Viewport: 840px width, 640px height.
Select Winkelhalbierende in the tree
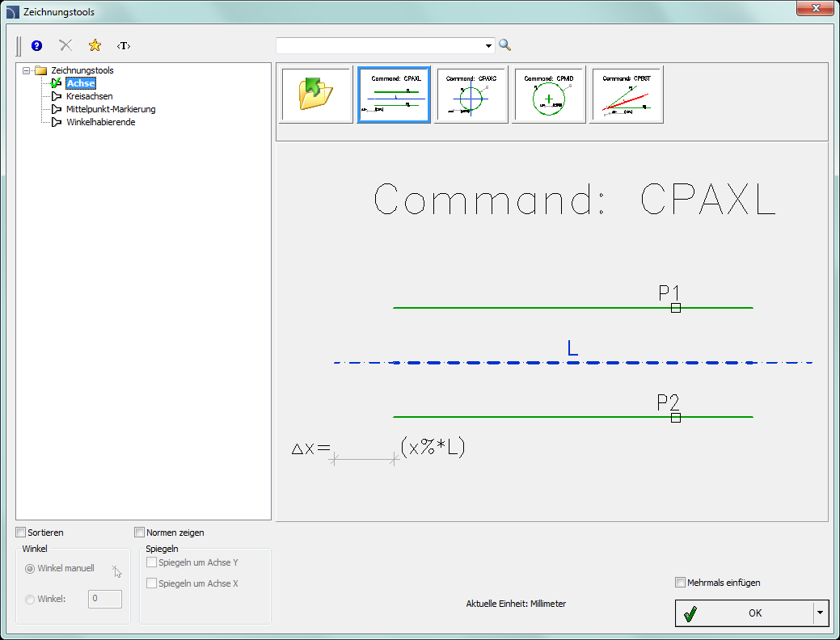[100, 122]
